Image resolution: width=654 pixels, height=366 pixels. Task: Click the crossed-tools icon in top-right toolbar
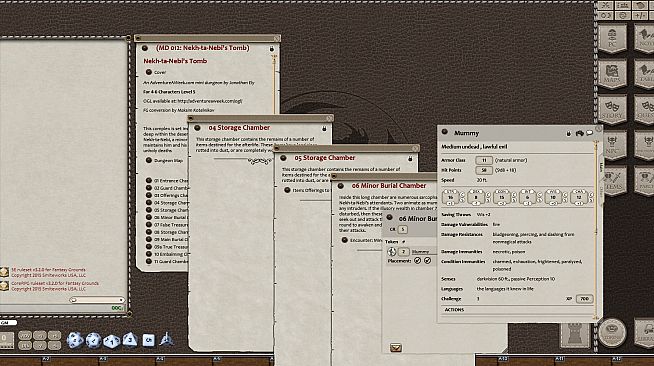[605, 5]
